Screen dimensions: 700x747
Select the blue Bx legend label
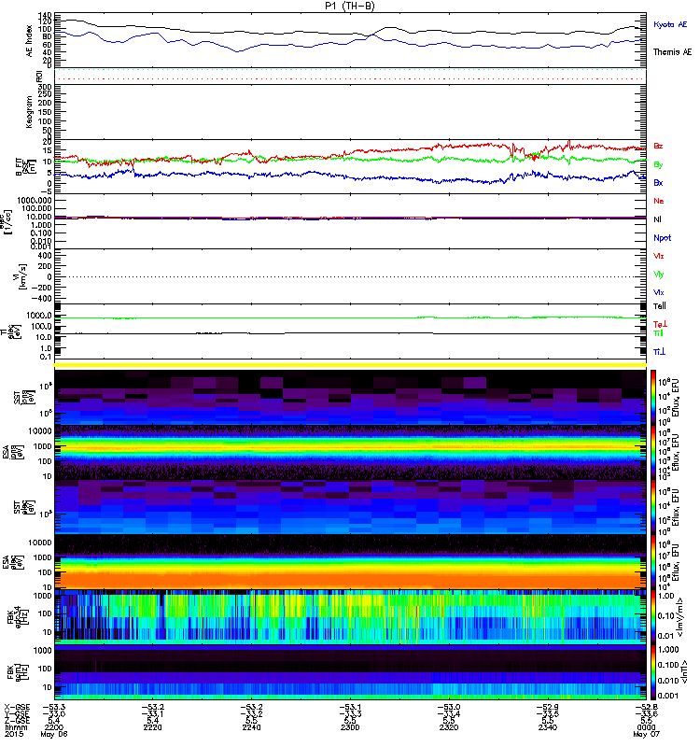658,182
